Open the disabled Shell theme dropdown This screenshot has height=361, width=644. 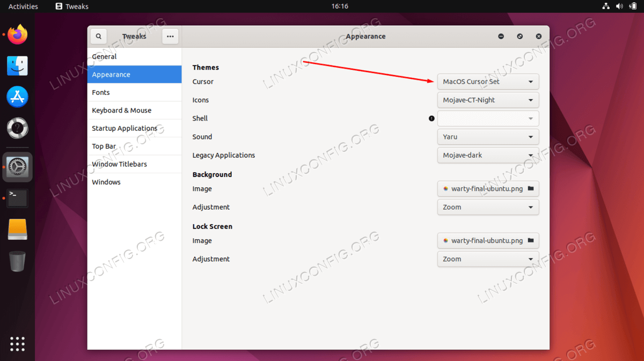point(488,119)
